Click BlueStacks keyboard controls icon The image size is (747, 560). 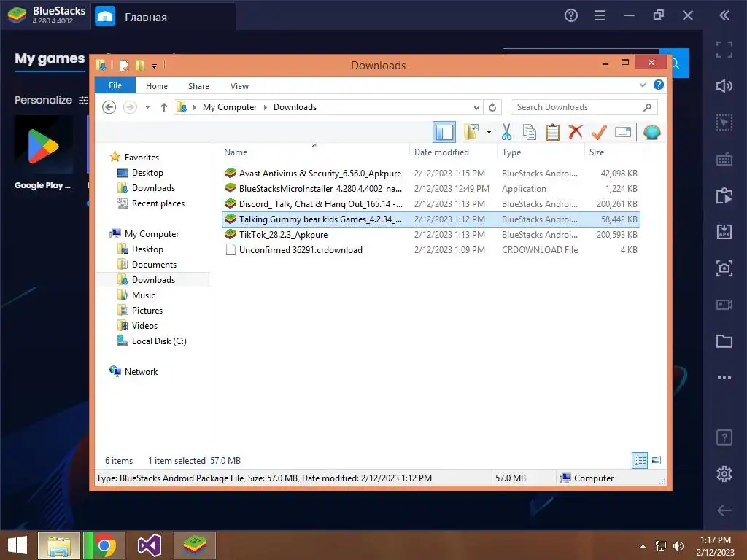click(x=724, y=159)
